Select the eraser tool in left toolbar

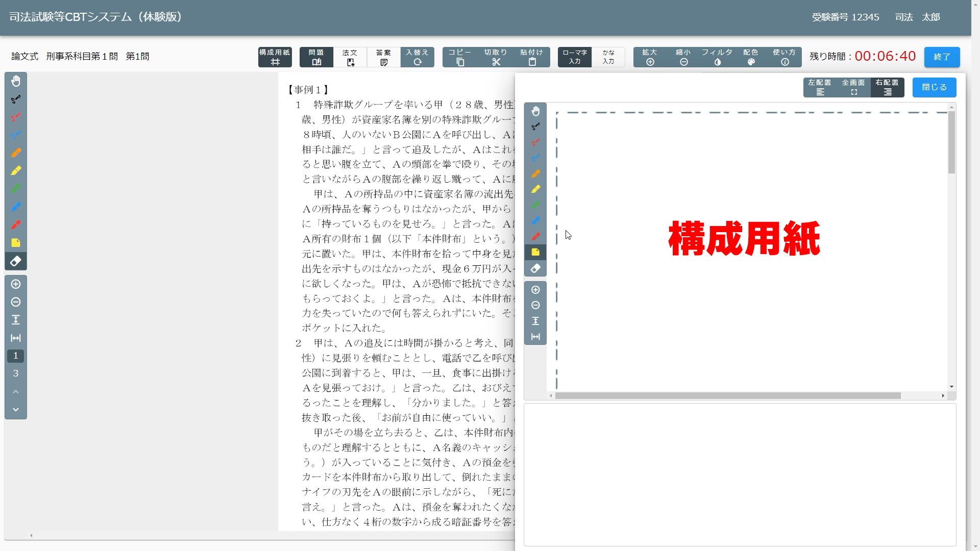pos(16,261)
